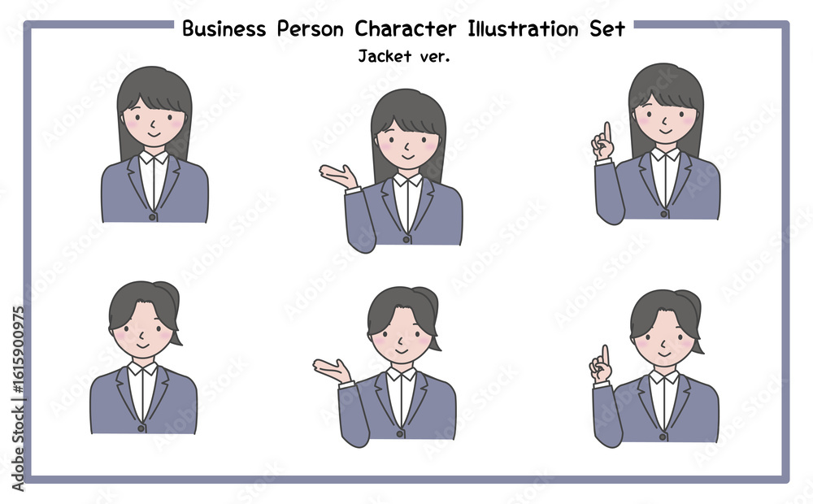The height and width of the screenshot is (504, 813).
Task: Click the open palm hand of bottom-middle woman
Action: click(332, 371)
